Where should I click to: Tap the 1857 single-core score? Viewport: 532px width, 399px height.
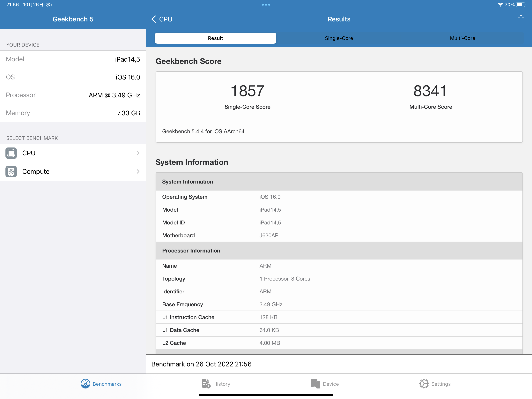coord(248,91)
